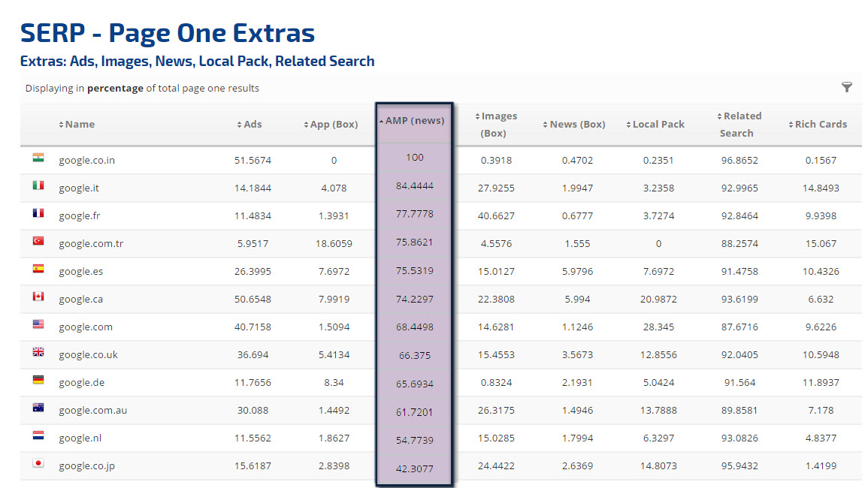Click the Turkey flag icon
This screenshot has height=488, width=868.
click(x=38, y=241)
